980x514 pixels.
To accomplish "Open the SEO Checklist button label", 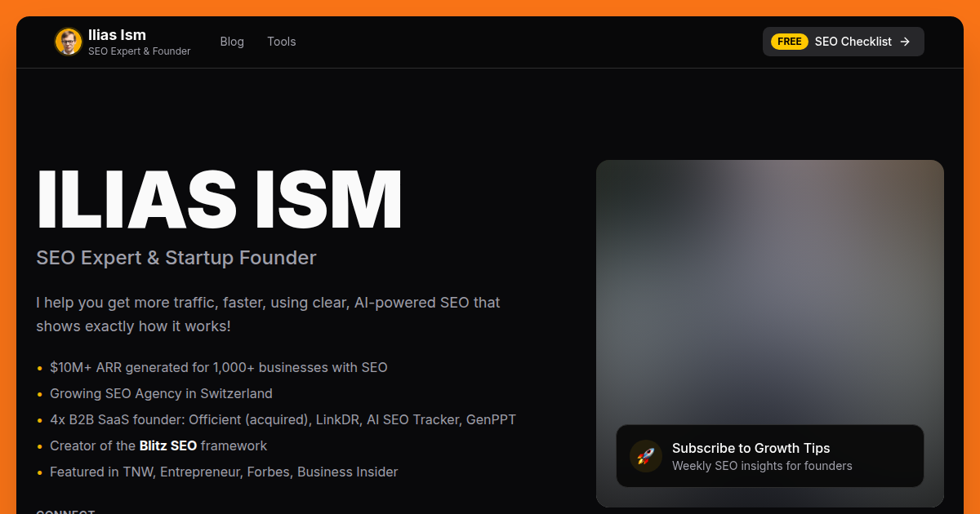I will click(x=853, y=42).
